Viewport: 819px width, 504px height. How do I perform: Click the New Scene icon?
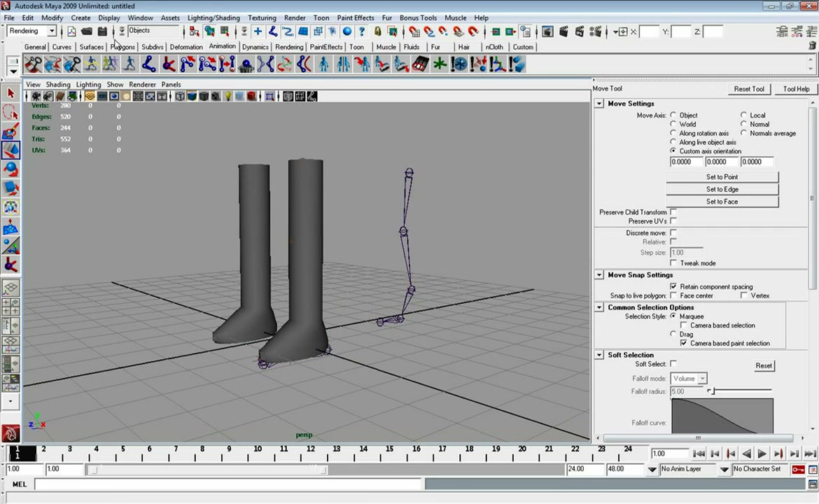[71, 32]
